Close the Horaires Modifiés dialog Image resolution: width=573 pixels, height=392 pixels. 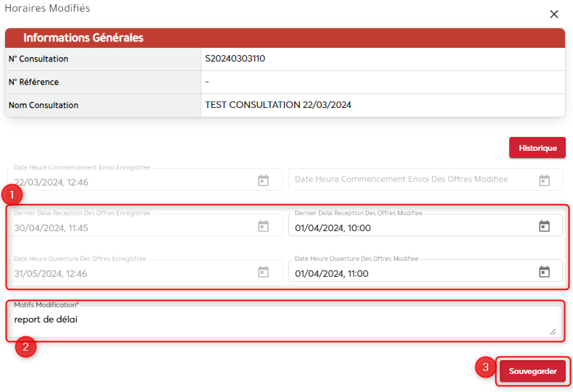point(554,14)
